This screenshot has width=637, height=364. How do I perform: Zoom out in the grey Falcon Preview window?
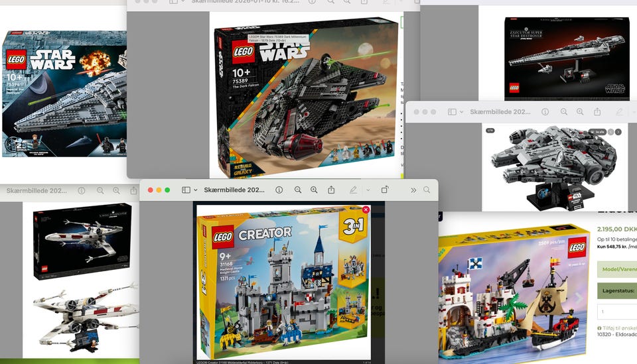tap(564, 111)
